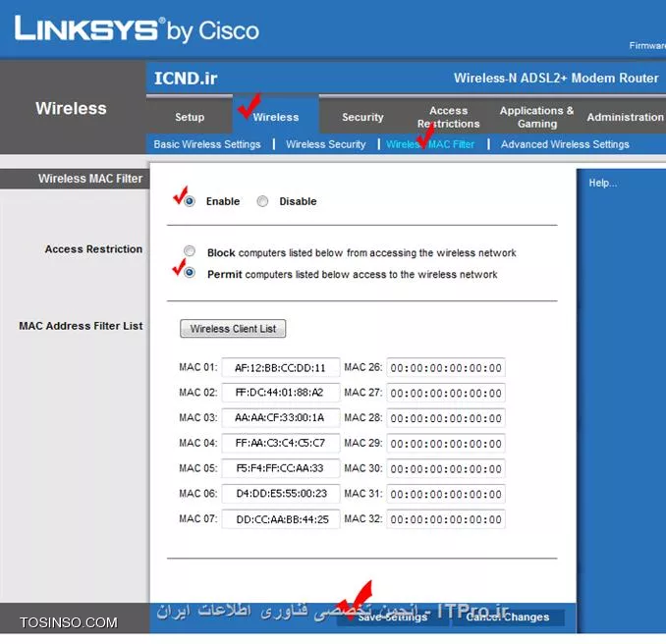The width and height of the screenshot is (666, 644).
Task: Choose Block computers option
Action: (190, 251)
